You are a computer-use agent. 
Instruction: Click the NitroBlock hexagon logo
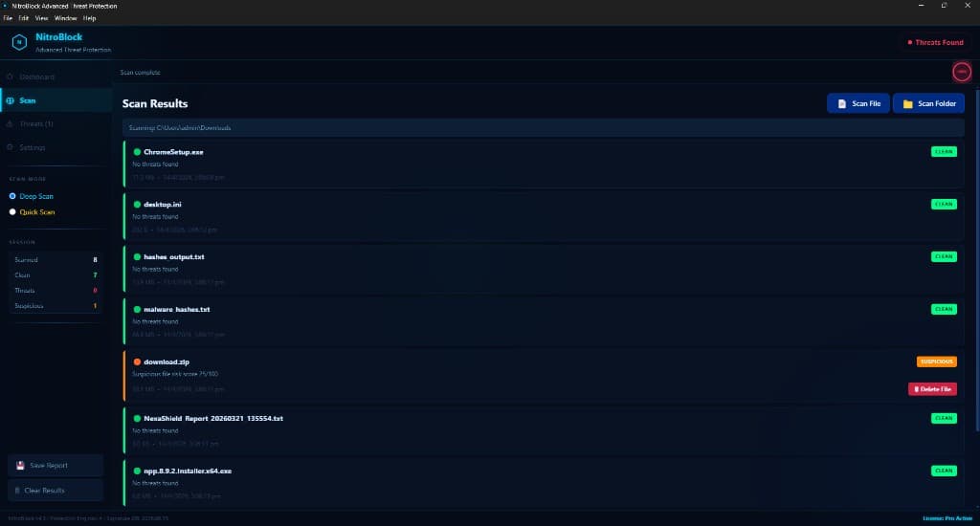pos(19,42)
